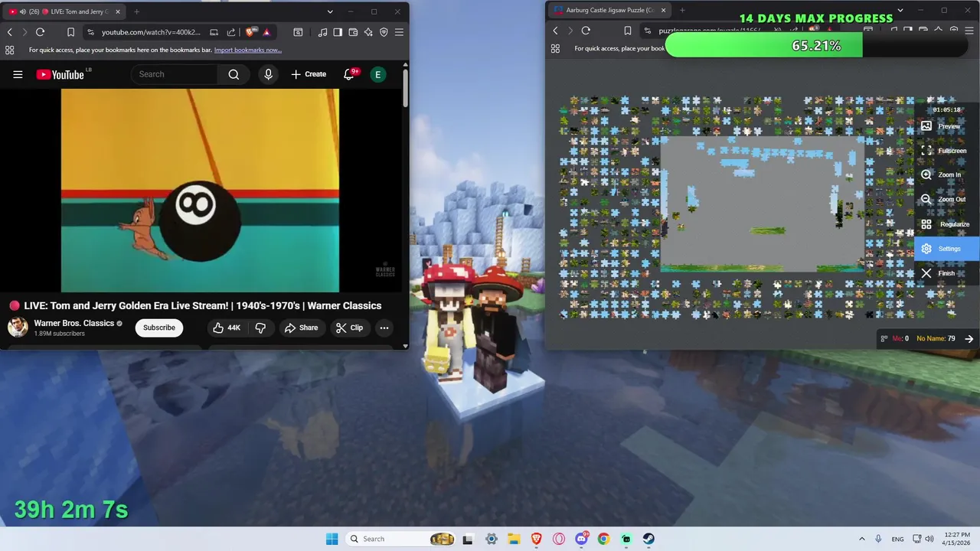Enter puzzle Fullscreen mode

coord(948,151)
